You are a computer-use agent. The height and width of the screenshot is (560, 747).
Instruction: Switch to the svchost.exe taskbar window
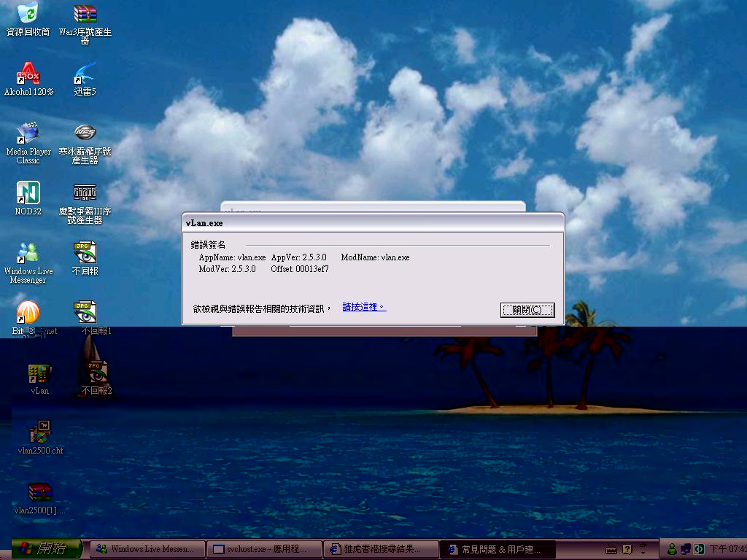click(x=264, y=549)
